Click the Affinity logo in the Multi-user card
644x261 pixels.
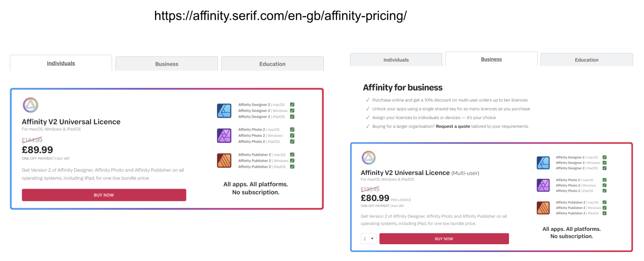pos(369,158)
